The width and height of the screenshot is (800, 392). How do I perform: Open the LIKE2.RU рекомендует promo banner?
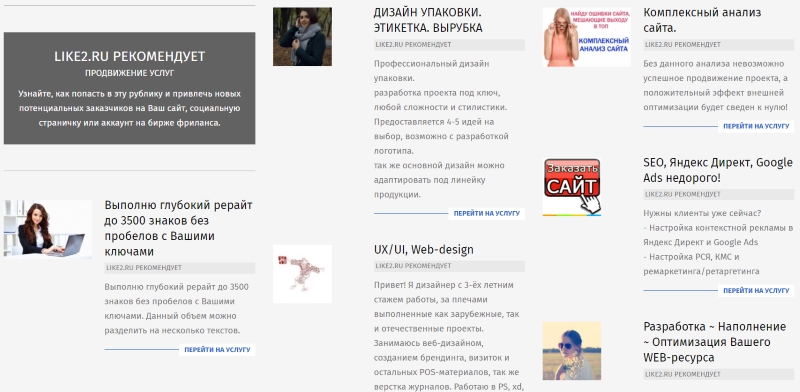[x=129, y=88]
